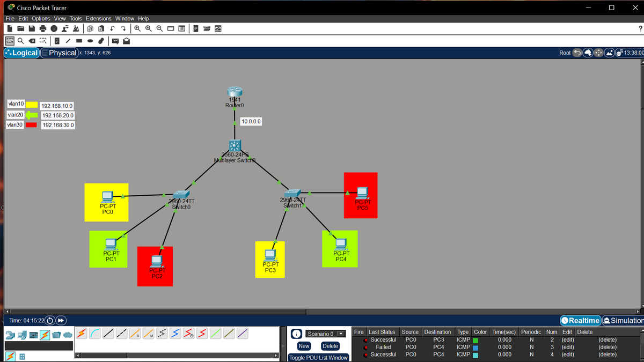Zoom in on the workspace
This screenshot has height=362, width=644.
[x=138, y=28]
